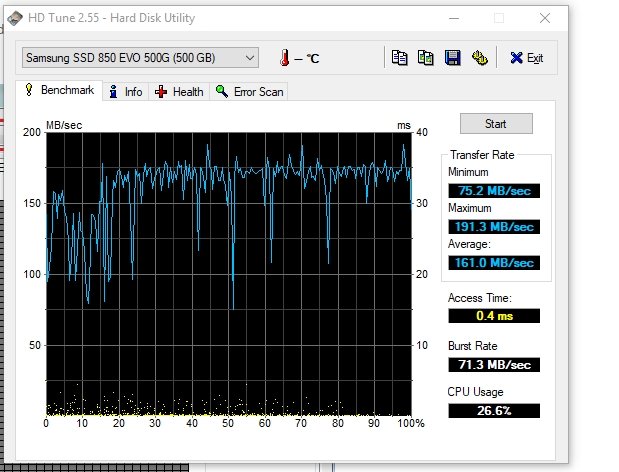Image resolution: width=619 pixels, height=472 pixels.
Task: Click the floppy disk save icon
Action: coord(452,58)
